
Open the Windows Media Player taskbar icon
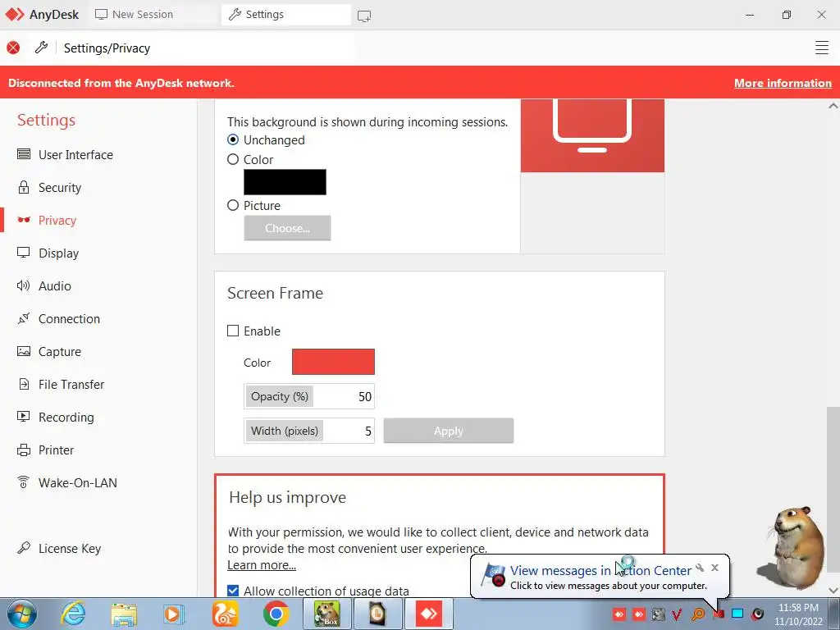click(x=174, y=614)
